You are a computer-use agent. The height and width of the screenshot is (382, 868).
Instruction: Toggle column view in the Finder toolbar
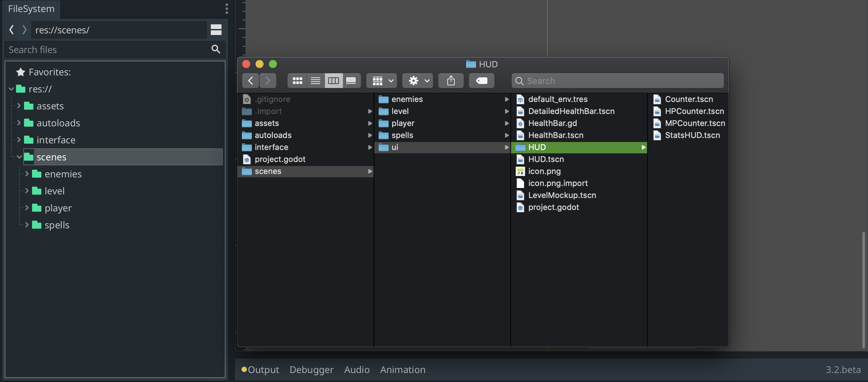coord(333,80)
